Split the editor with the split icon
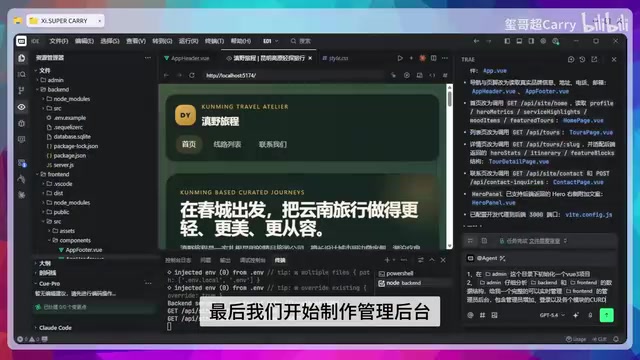Screen dimensions: 640x360 click(433, 58)
